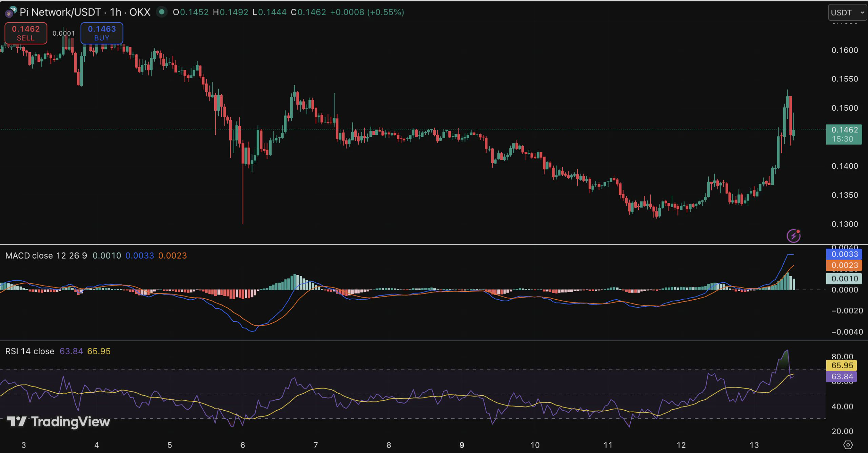Click the purple 63.84 RSI axis label

click(842, 377)
